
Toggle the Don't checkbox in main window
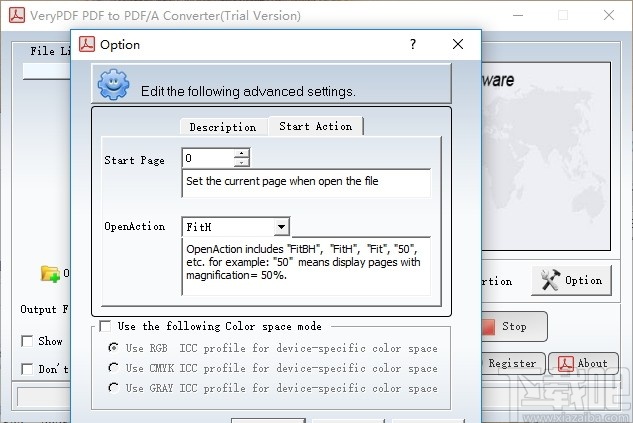click(27, 369)
